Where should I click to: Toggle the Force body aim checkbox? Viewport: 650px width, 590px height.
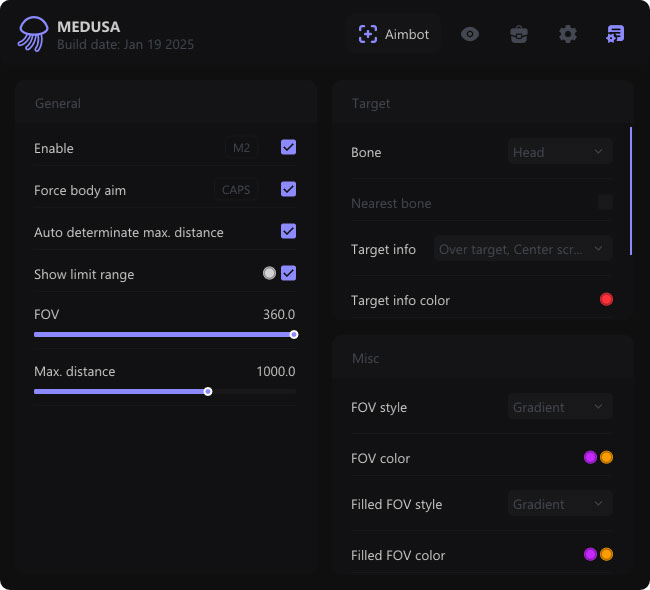[x=288, y=189]
